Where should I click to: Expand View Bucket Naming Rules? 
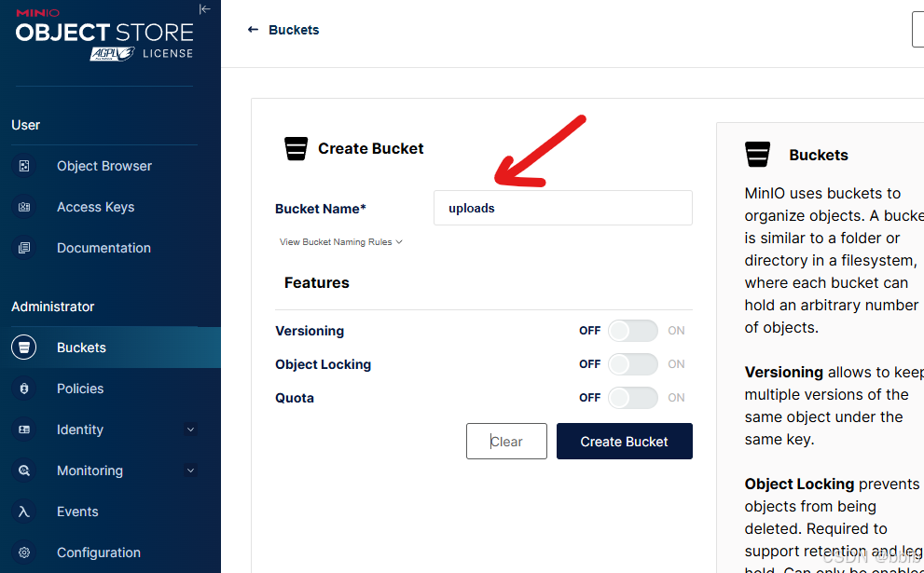point(340,242)
